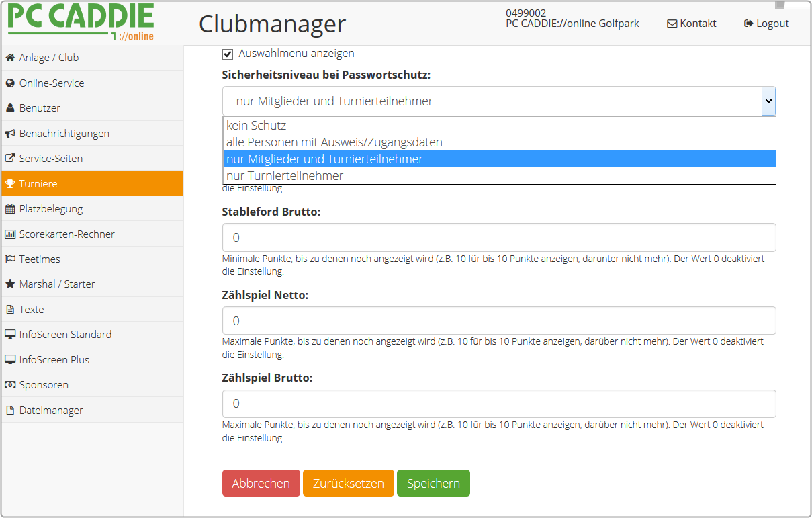The height and width of the screenshot is (518, 812).
Task: Open the Service-Seiten menu item
Action: (x=92, y=159)
